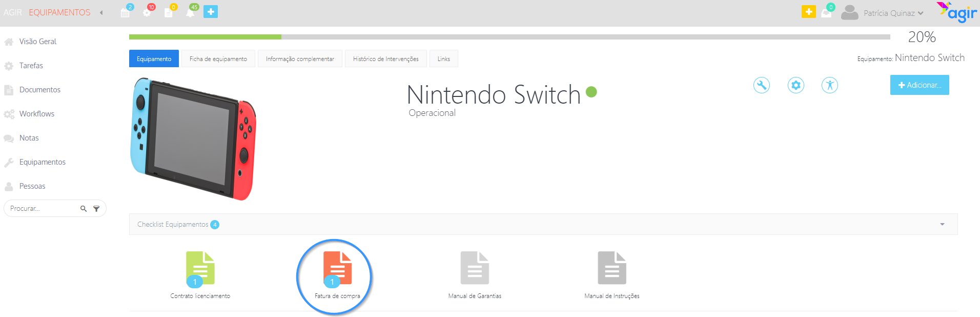The image size is (980, 317).
Task: Open Tarefas in the sidebar
Action: [x=31, y=66]
